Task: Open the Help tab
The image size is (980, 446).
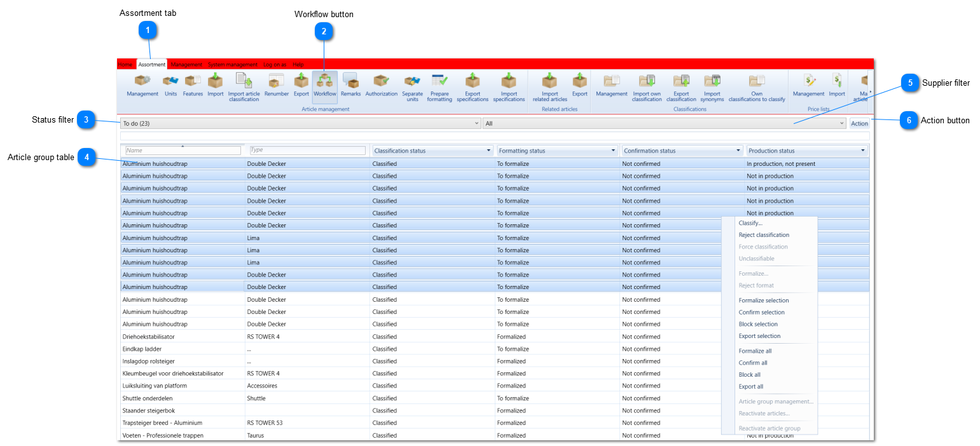Action: tap(298, 64)
